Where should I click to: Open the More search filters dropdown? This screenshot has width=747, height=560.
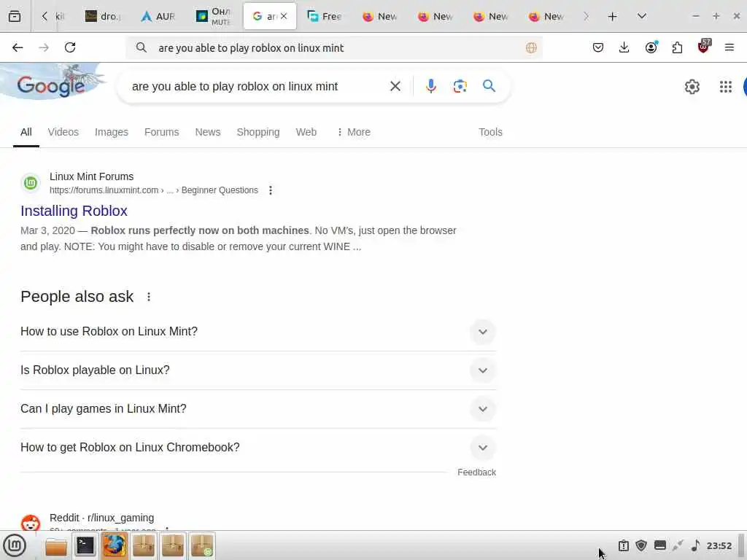(x=354, y=132)
